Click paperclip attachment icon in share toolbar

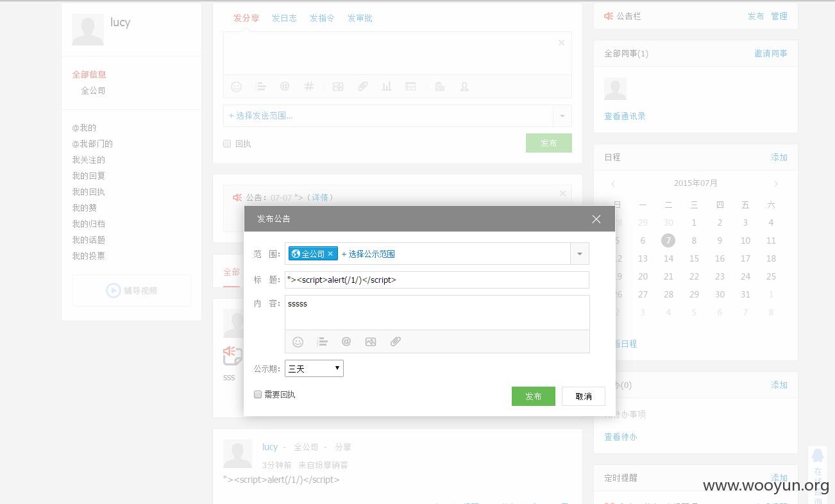coord(362,87)
